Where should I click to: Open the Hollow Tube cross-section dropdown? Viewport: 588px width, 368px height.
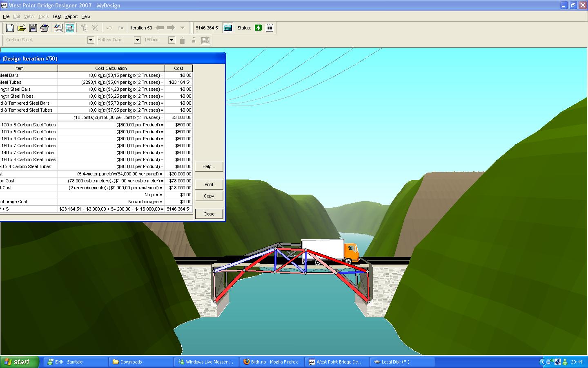(137, 40)
